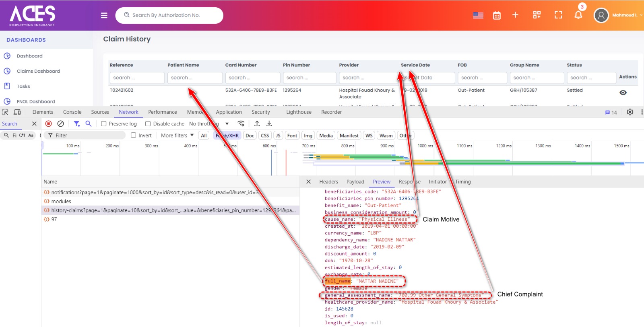Expand the More filters dropdown
Screen dimensions: 644x327
(177, 136)
